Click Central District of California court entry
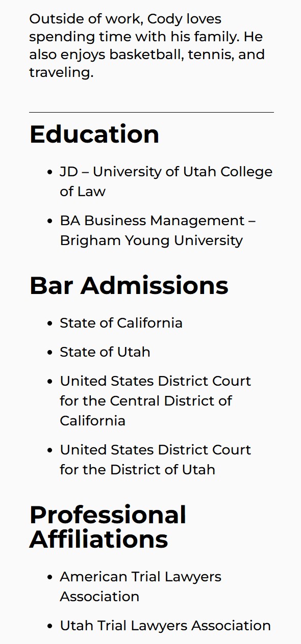Screen dimensions: 301x644 [155, 401]
